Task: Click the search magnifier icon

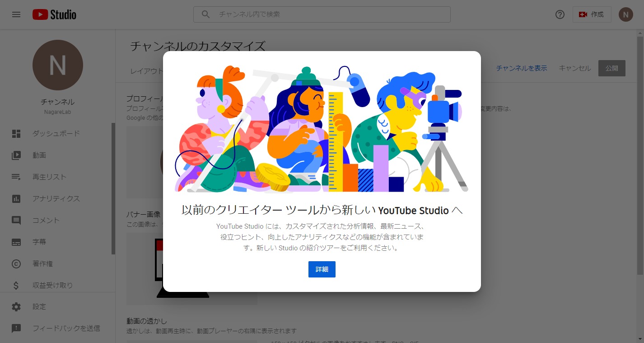Action: 205,14
